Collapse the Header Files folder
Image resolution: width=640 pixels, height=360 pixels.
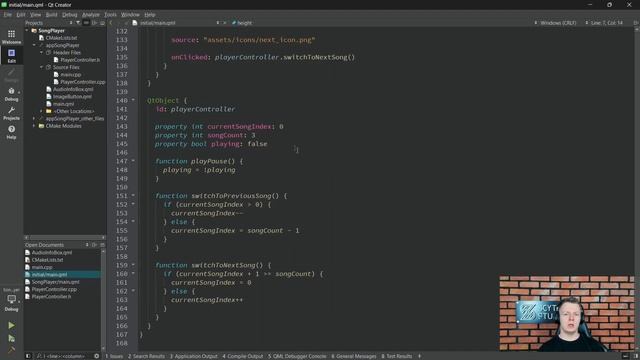tap(42, 53)
